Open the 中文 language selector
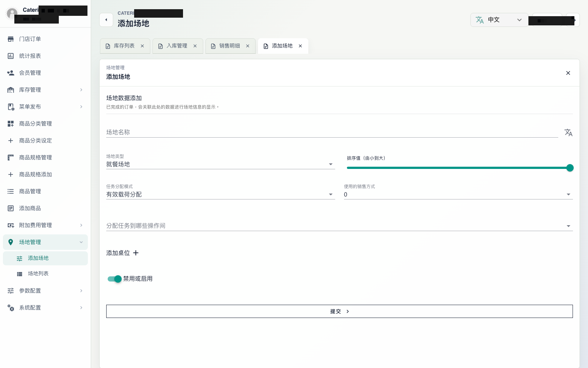This screenshot has height=368, width=588. [499, 20]
